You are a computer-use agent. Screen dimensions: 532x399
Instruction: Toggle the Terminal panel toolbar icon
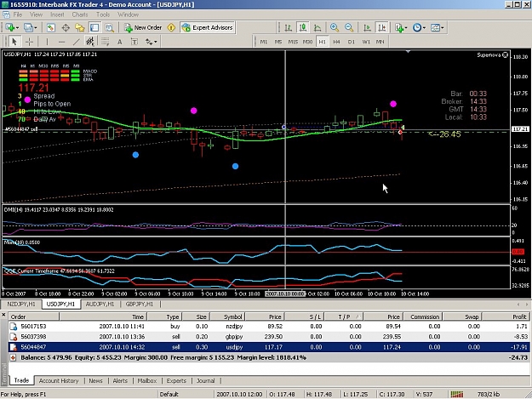tap(94, 28)
